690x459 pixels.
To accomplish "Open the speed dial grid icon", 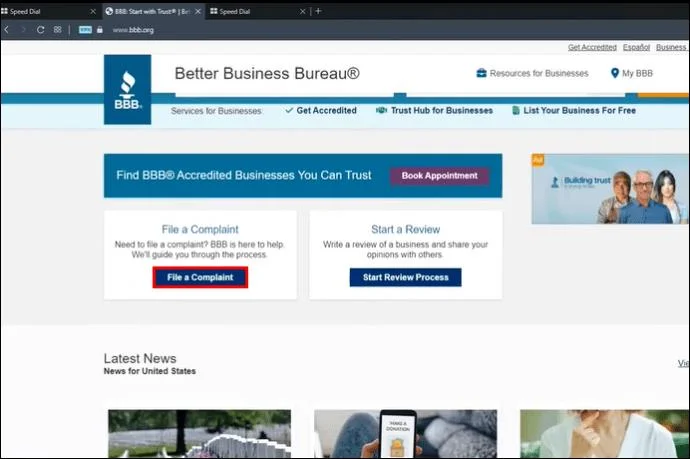I will 58,29.
